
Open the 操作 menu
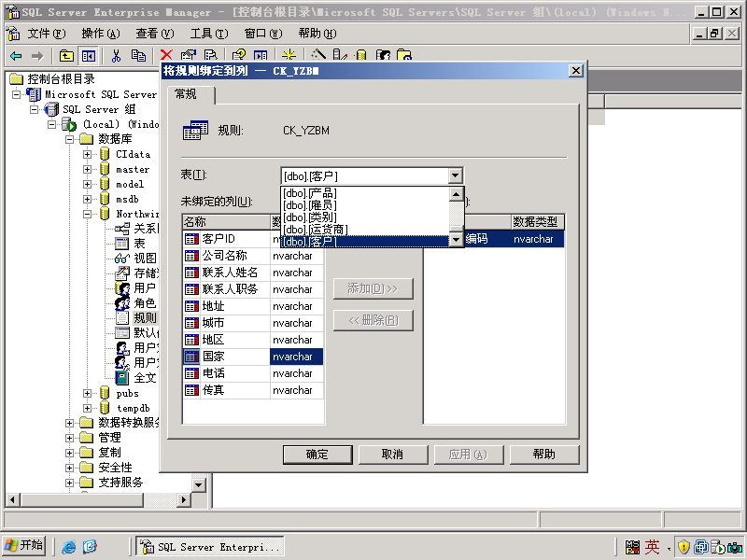pyautogui.click(x=101, y=34)
